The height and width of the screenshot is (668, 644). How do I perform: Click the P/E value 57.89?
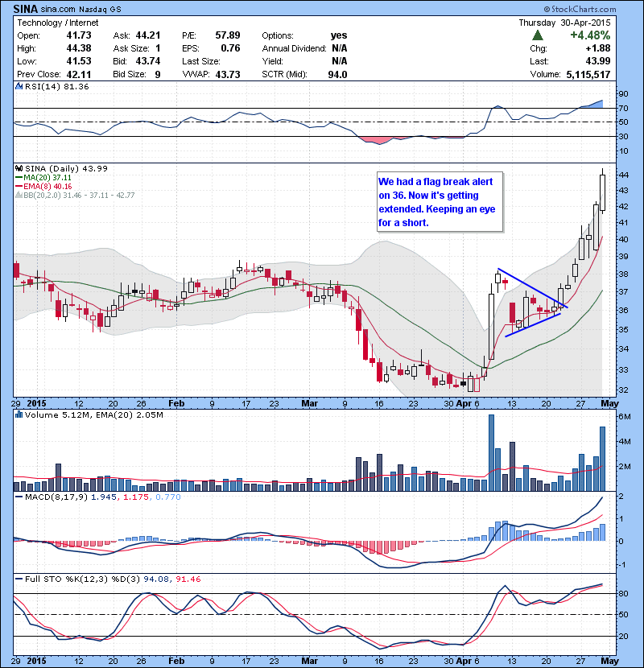tap(228, 35)
